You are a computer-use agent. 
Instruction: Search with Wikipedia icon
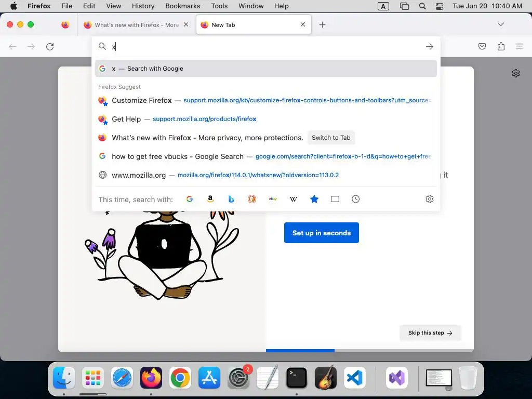click(x=294, y=199)
